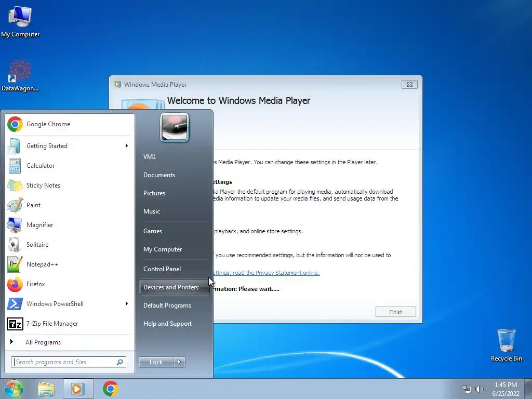The height and width of the screenshot is (399, 532).
Task: Open My Computer from Start menu
Action: coord(175,249)
